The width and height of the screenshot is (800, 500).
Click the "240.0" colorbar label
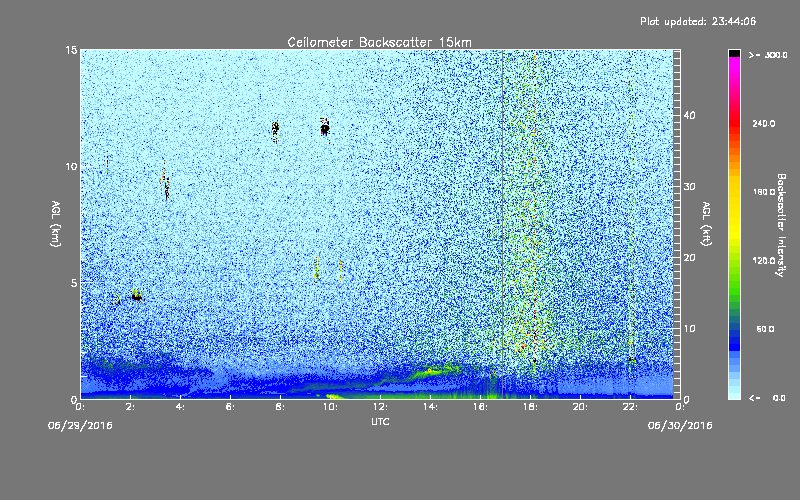click(x=764, y=124)
